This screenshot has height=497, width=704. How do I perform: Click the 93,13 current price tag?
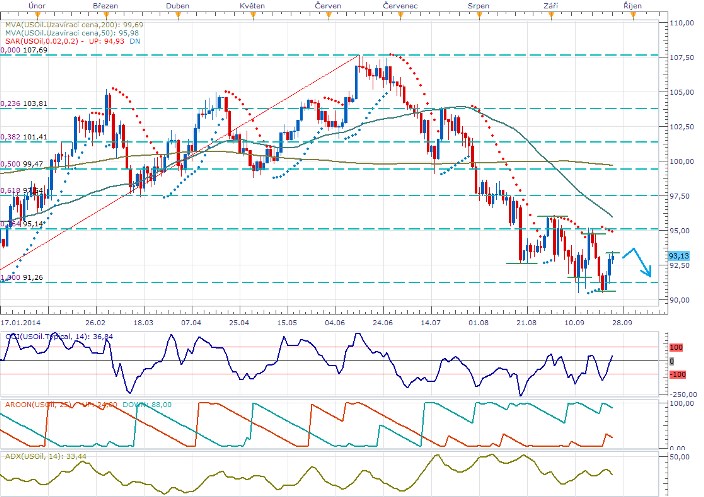click(681, 256)
